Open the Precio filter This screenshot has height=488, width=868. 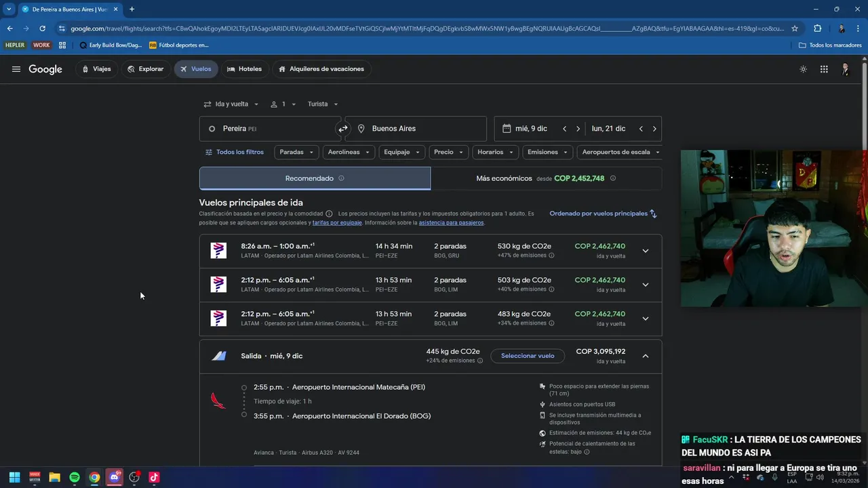(449, 152)
